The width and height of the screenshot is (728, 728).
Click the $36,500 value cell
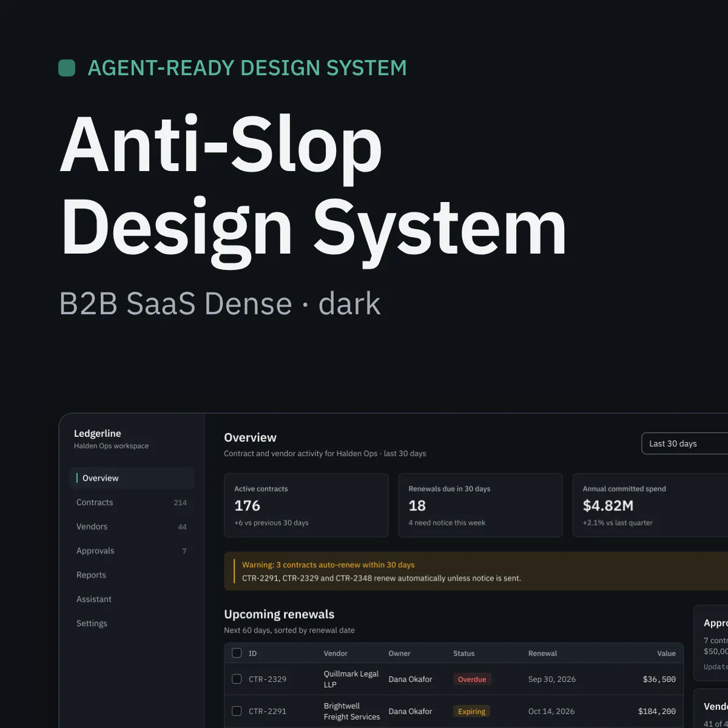pyautogui.click(x=659, y=679)
